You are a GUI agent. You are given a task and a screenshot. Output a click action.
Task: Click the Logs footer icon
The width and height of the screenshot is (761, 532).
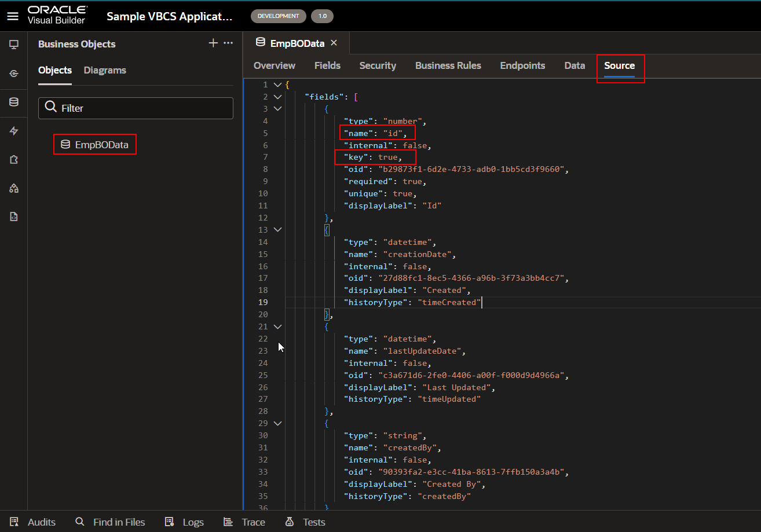pos(170,522)
